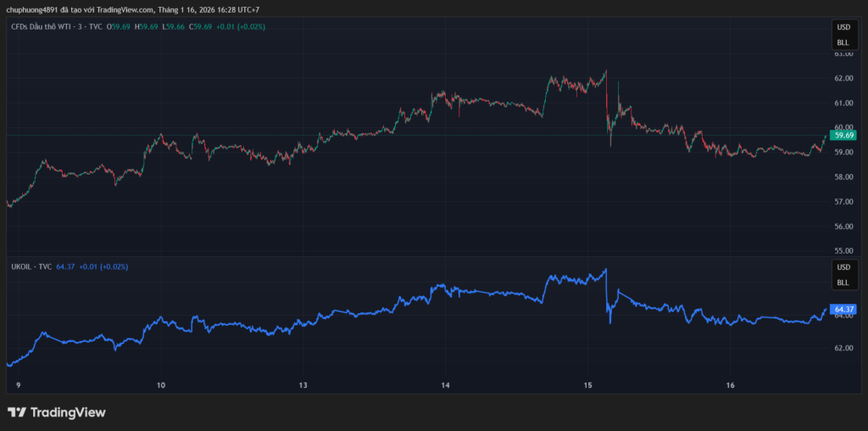Click the UKOIL · TVC legend label
This screenshot has height=431, width=868.
click(31, 266)
